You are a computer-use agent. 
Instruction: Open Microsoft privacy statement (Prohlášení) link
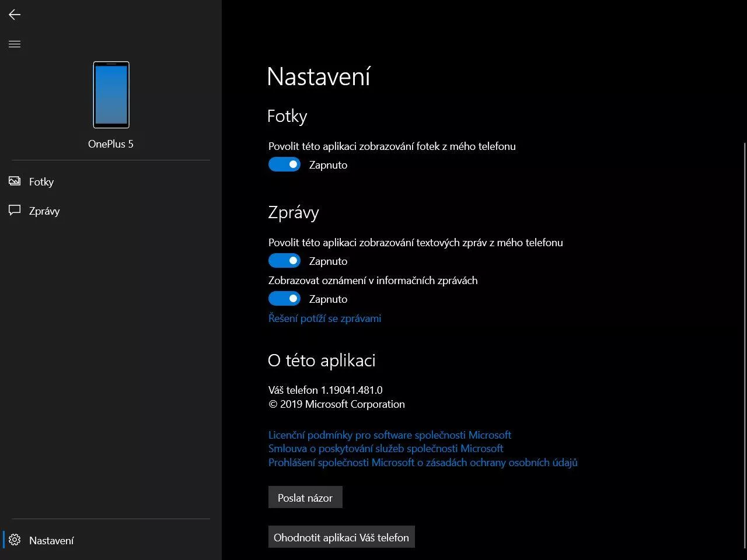[x=423, y=462]
